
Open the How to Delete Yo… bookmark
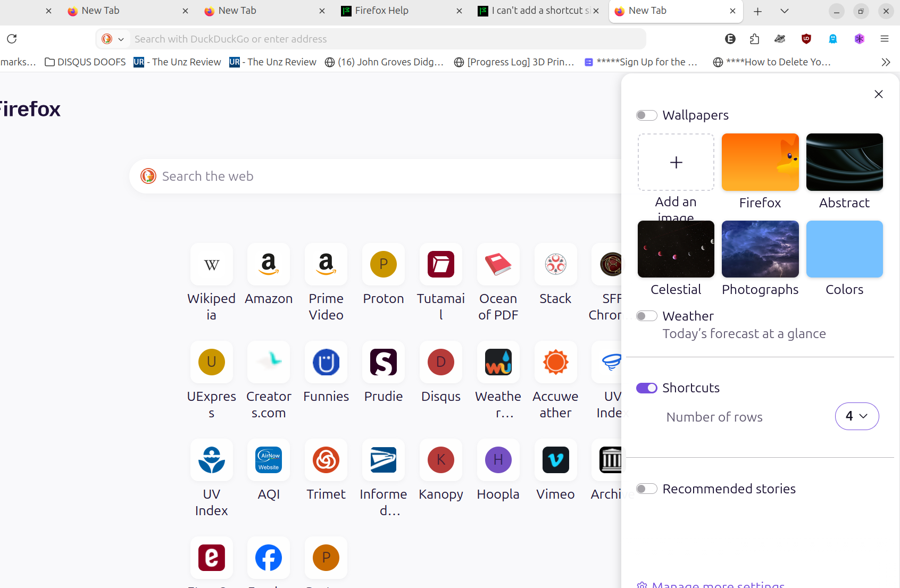772,62
